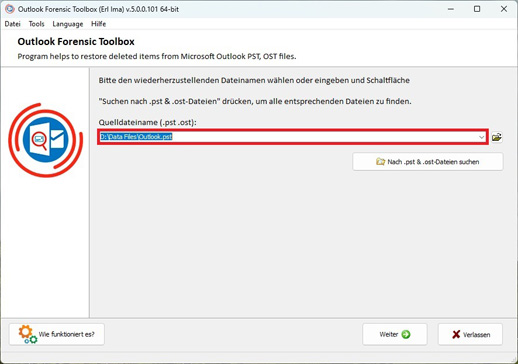This screenshot has height=364, width=518.
Task: Expand the source file name dropdown arrow
Action: (481, 137)
